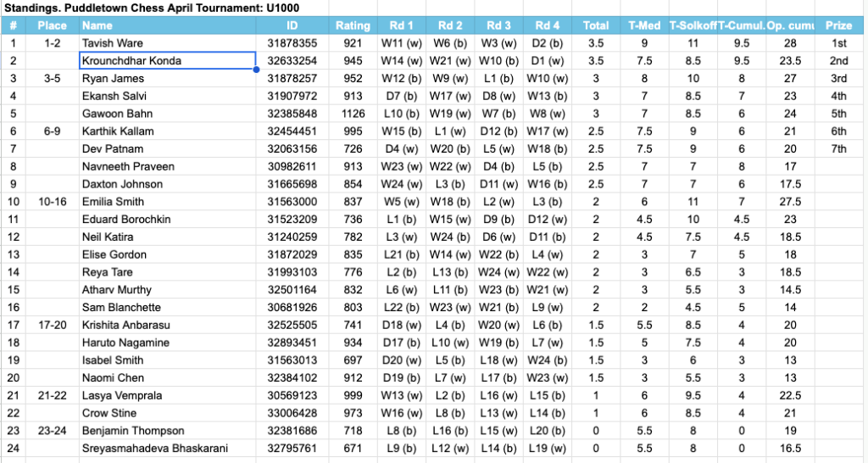
Task: Select the 7th prize cell
Action: (838, 149)
